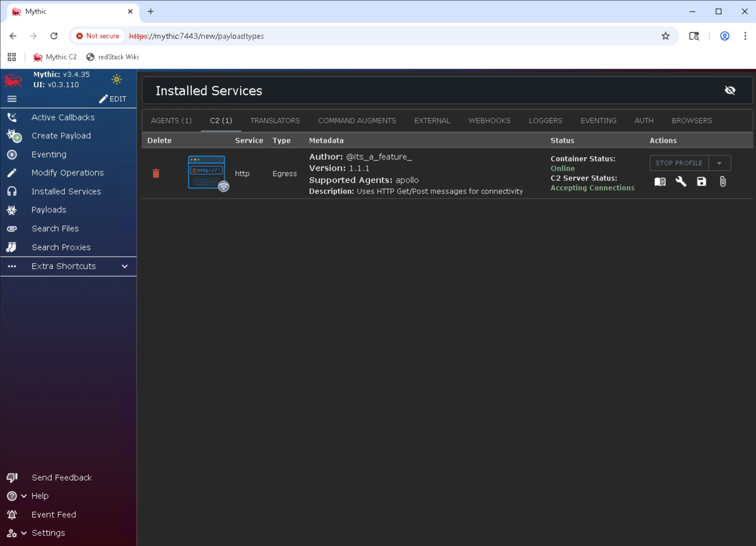Select the C2 (1) tab
The image size is (756, 546).
221,120
